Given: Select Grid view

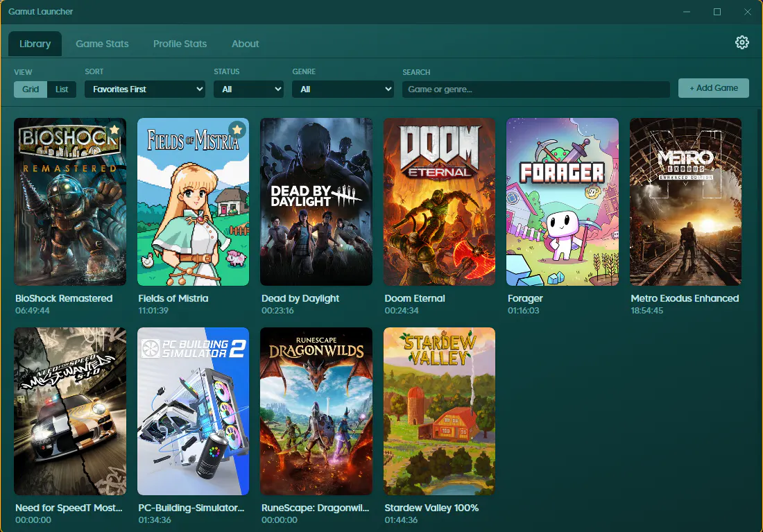Looking at the screenshot, I should click(x=30, y=89).
